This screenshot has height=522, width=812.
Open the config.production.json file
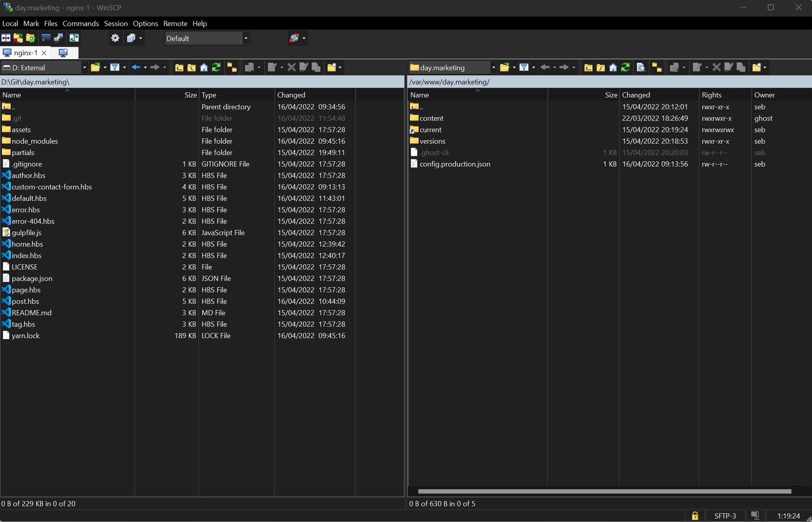455,164
